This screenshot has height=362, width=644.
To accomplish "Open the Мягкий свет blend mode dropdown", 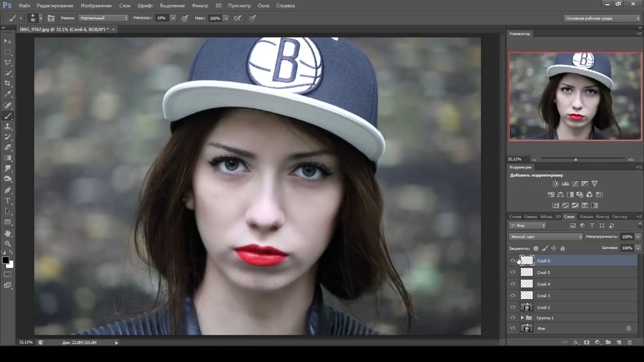I will point(545,237).
